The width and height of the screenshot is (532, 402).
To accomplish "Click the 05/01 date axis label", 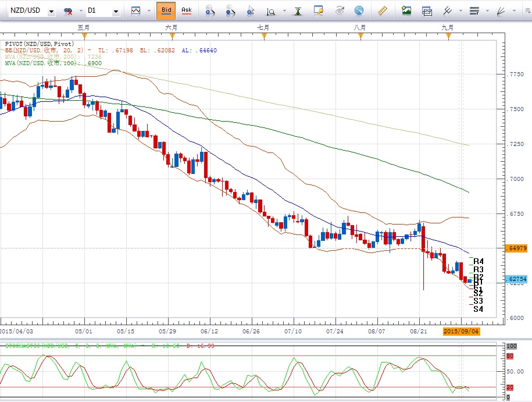I will (x=84, y=331).
